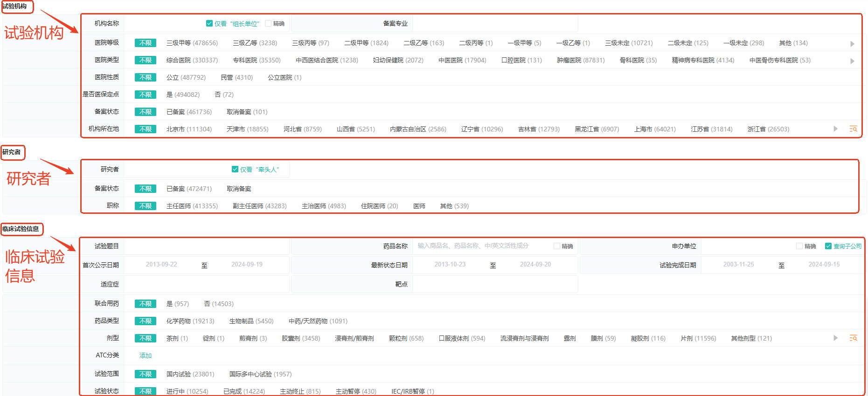Image resolution: width=868 pixels, height=396 pixels.
Task: Choose 综合医院 in 医院类型 row
Action: coord(192,60)
